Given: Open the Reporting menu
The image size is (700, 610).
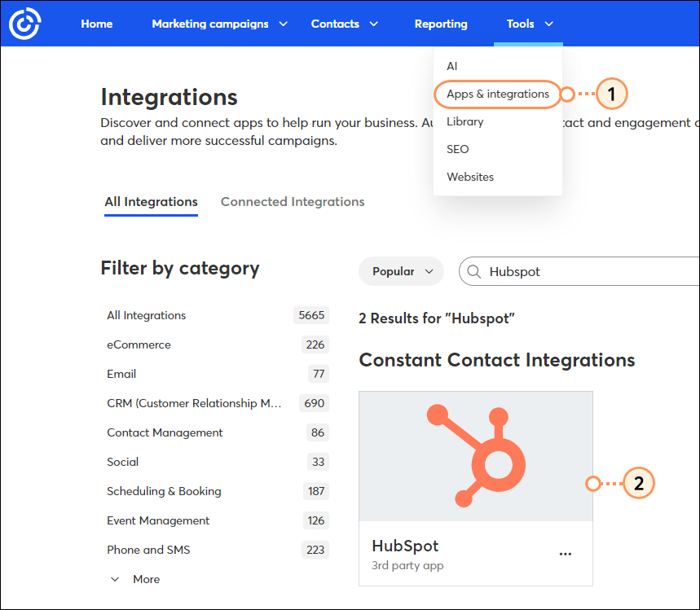Looking at the screenshot, I should pyautogui.click(x=441, y=24).
